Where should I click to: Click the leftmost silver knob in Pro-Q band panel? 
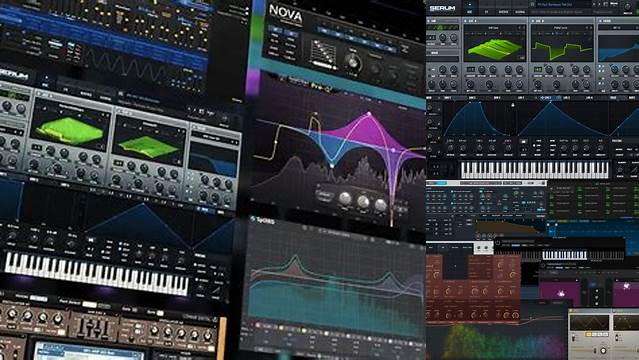point(345,199)
